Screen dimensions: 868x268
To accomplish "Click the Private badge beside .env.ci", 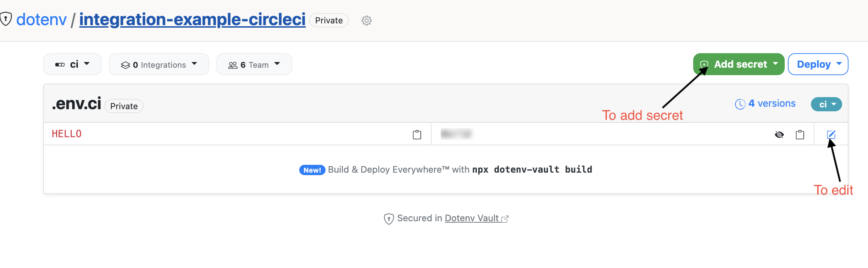I will (x=124, y=106).
